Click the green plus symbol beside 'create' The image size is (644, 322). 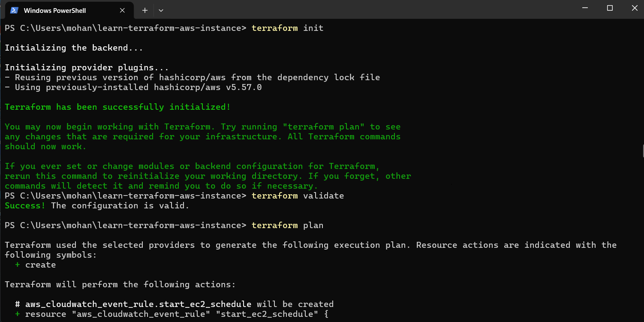(18, 265)
